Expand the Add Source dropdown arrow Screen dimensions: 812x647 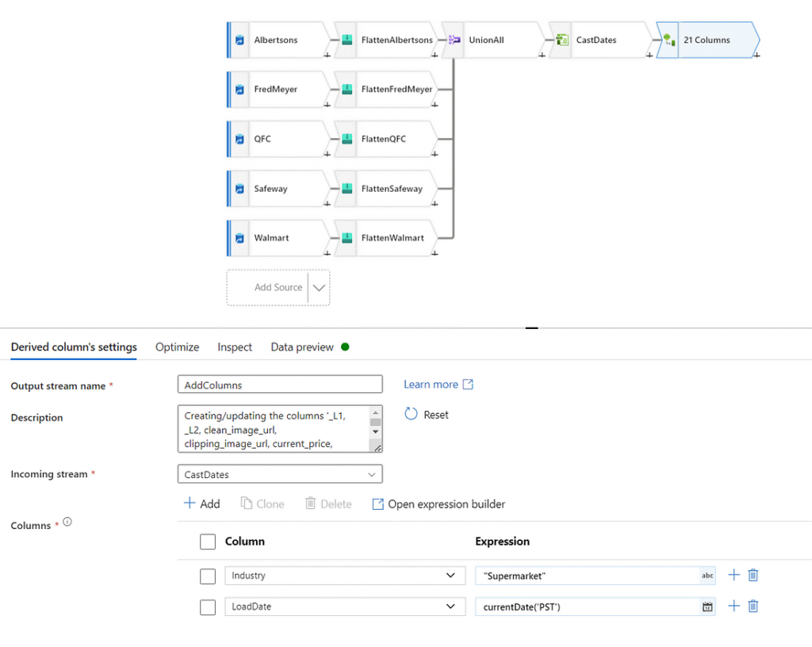[x=319, y=288]
